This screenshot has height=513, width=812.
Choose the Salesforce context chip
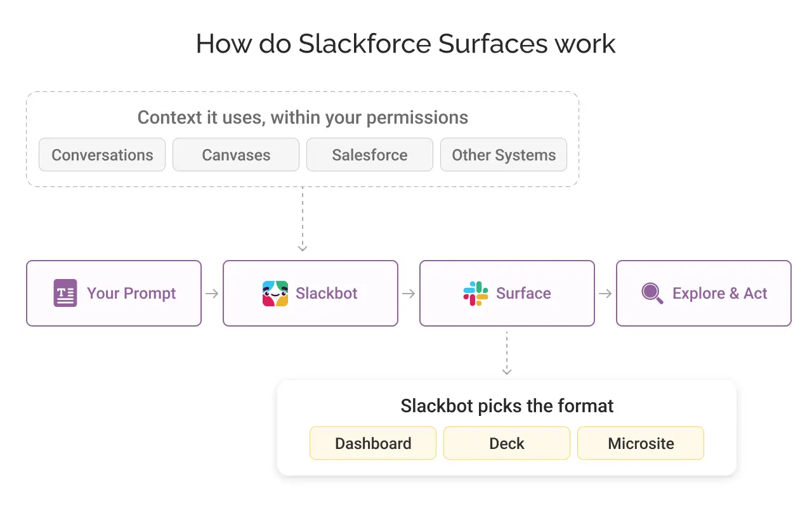(370, 155)
